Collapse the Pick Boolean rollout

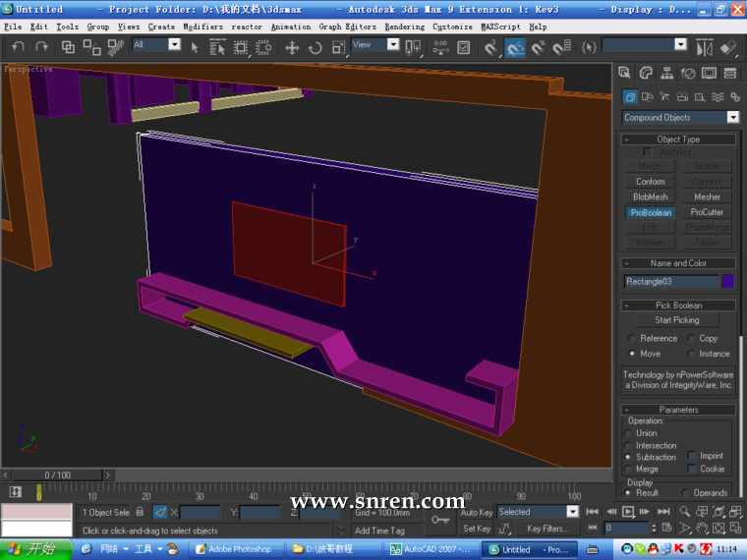(x=678, y=306)
